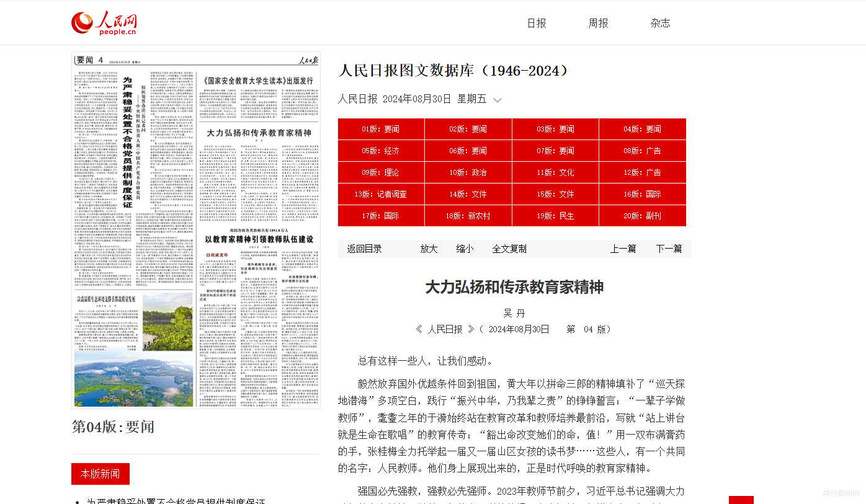Viewport: 866px width, 504px height.
Task: Click the vertical headline 为严肃稳妥处置不合格党员 in thumbnail
Action: (x=127, y=141)
